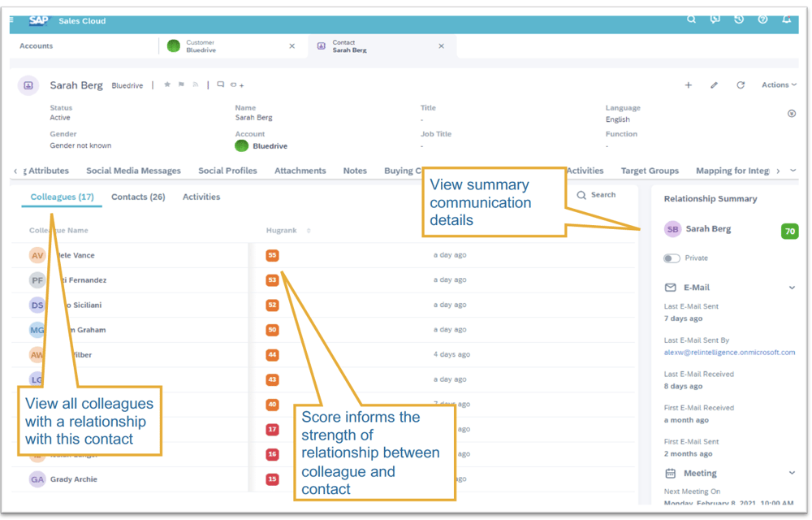Click the DS avatar in the colleague list
The height and width of the screenshot is (520, 812).
coord(37,305)
